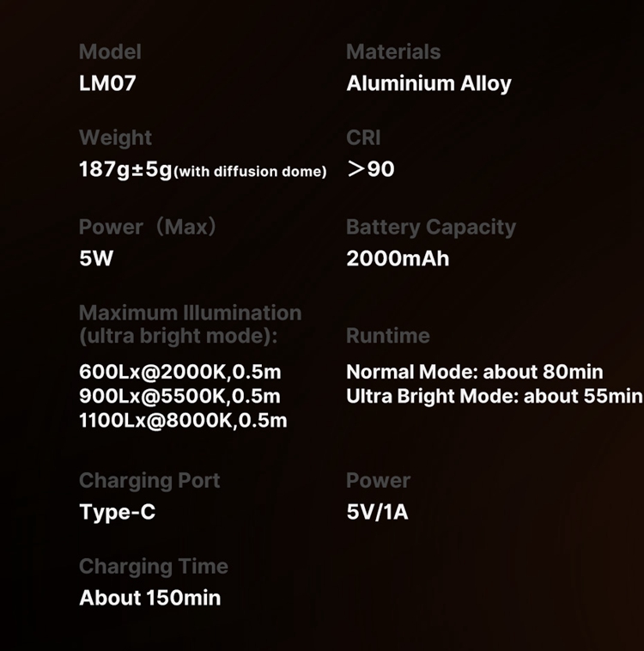Click the Runtime heading
The image size is (644, 651).
click(x=388, y=336)
